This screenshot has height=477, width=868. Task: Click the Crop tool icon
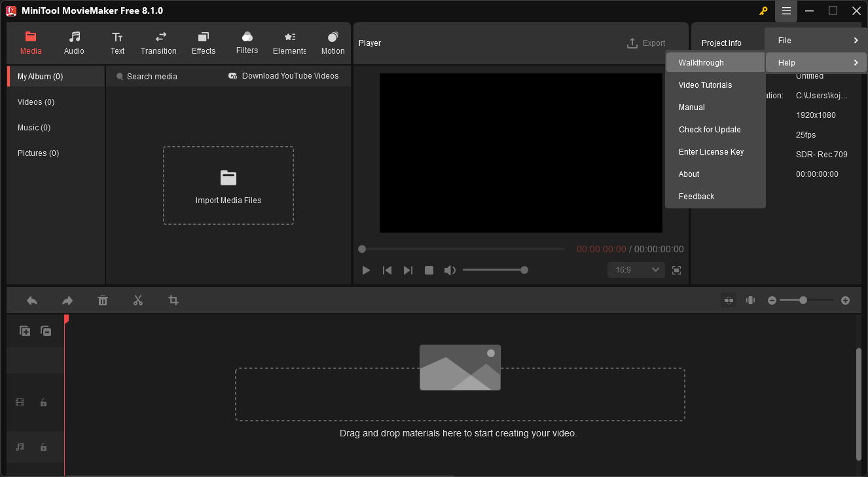pyautogui.click(x=173, y=300)
